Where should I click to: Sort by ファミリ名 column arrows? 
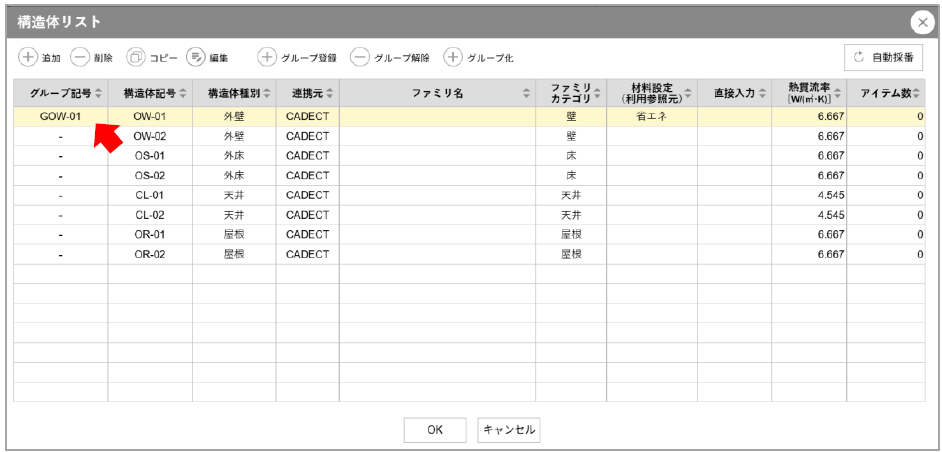tap(527, 93)
